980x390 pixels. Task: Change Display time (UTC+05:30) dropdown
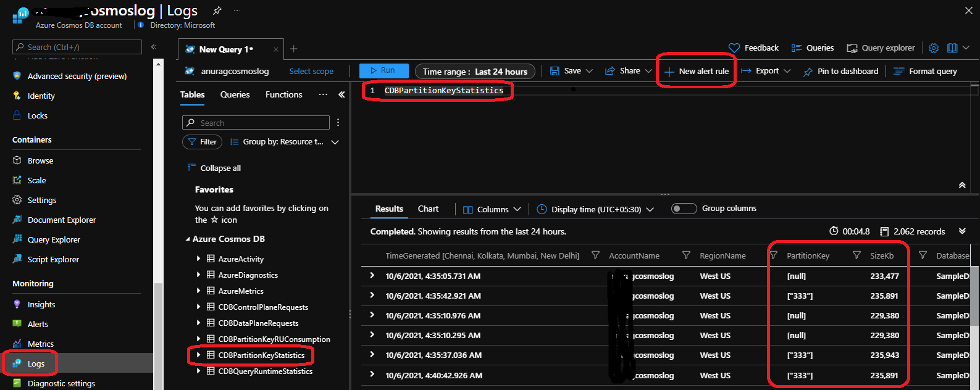(595, 209)
